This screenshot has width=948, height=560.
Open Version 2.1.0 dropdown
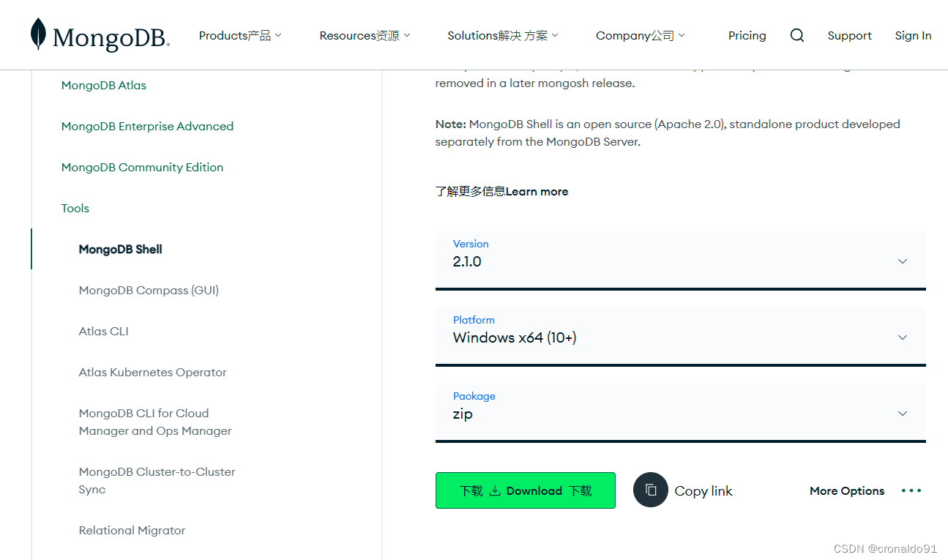tap(681, 261)
